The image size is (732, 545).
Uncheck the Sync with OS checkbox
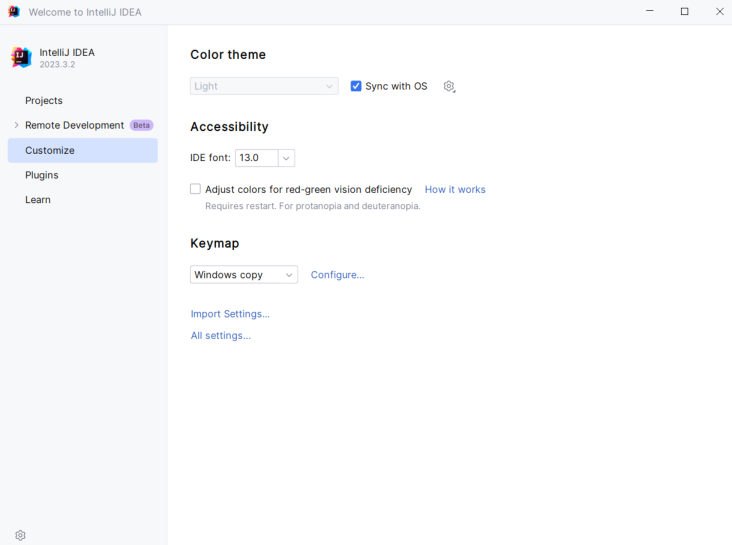pyautogui.click(x=356, y=86)
